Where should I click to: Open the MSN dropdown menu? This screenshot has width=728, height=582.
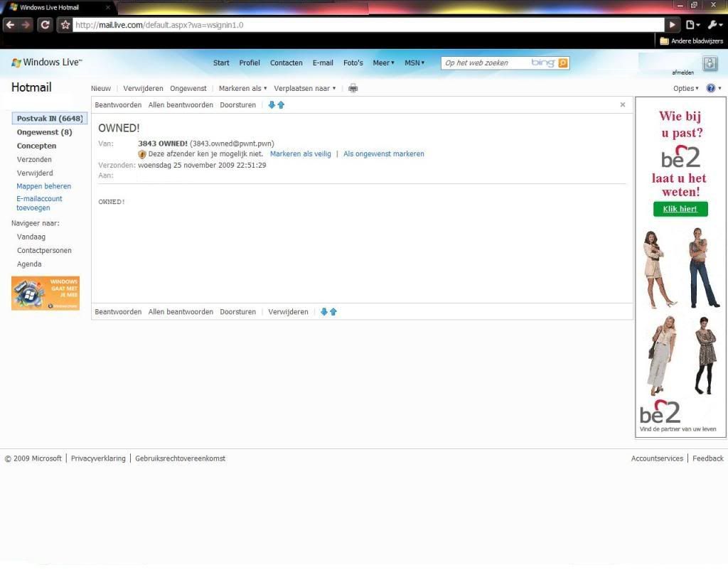click(414, 63)
